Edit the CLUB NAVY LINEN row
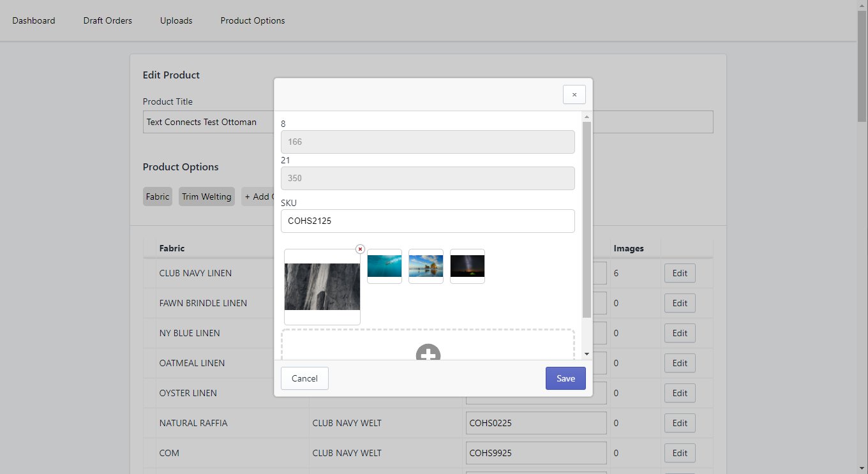This screenshot has width=868, height=474. (680, 273)
